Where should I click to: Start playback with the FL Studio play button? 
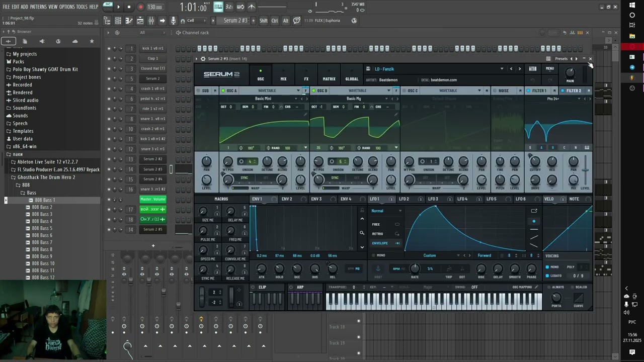click(x=118, y=7)
